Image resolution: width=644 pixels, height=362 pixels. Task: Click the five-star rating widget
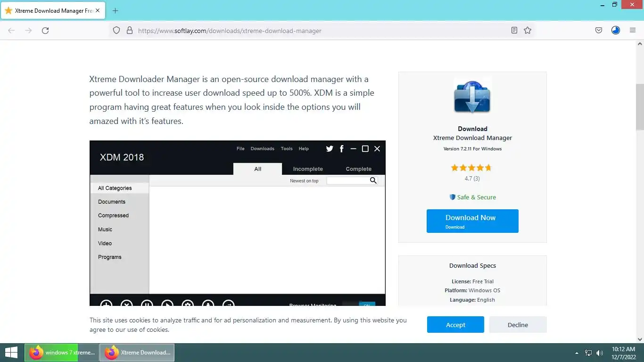click(471, 167)
